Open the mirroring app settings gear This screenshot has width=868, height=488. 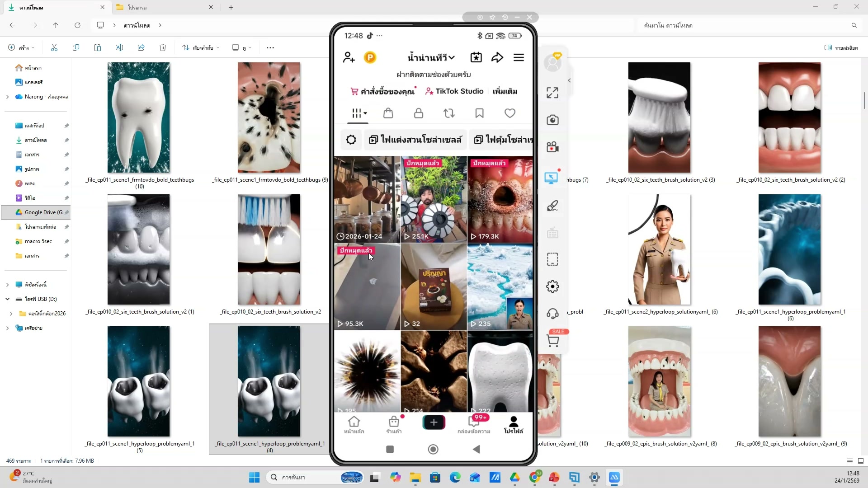click(552, 286)
